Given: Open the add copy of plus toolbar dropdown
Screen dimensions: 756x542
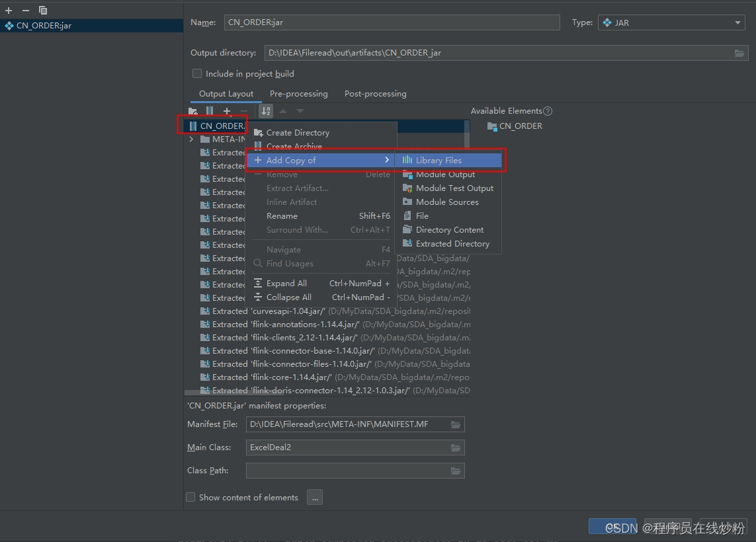Looking at the screenshot, I should point(227,111).
